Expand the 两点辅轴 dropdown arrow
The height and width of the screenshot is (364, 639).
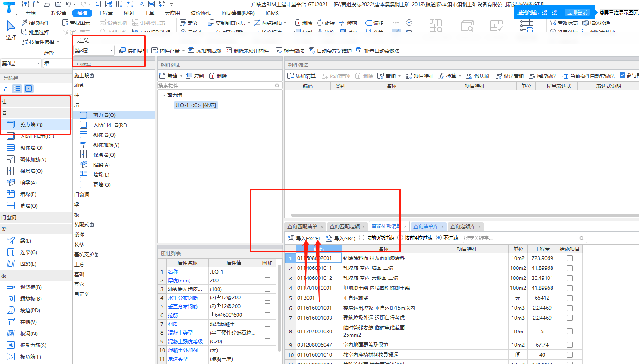click(285, 23)
